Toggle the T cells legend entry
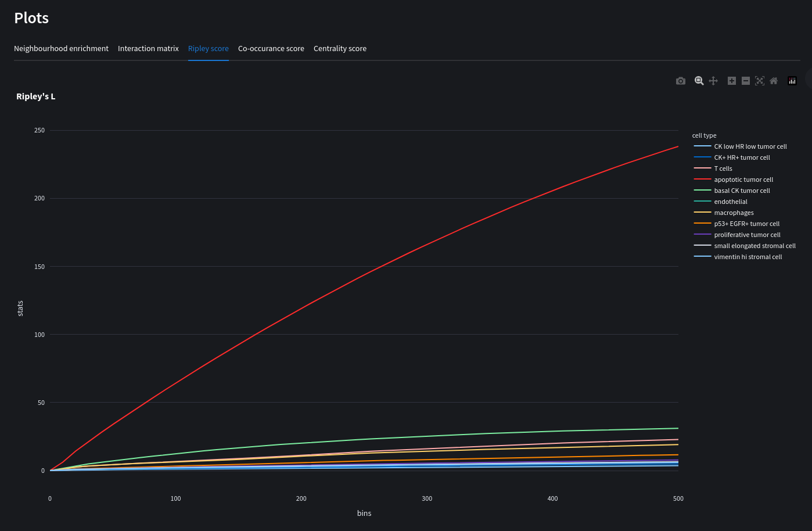The height and width of the screenshot is (531, 812). 713,168
